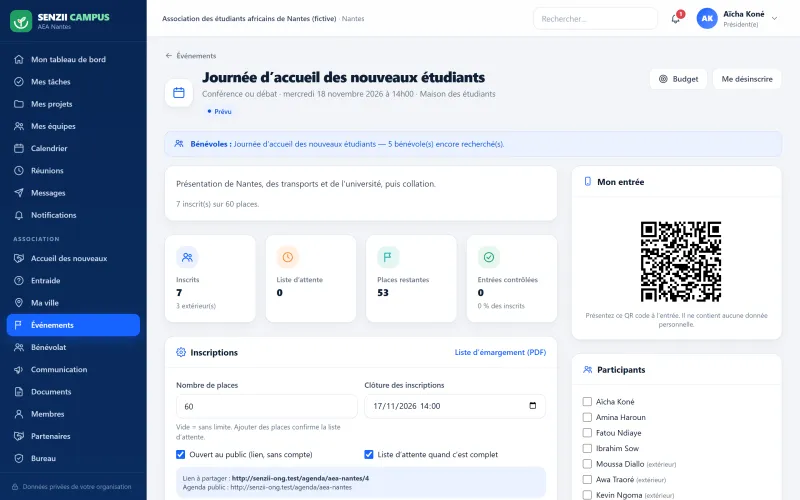This screenshot has height=500, width=800.
Task: Check the box for Aïcha Koné
Action: [587, 402]
